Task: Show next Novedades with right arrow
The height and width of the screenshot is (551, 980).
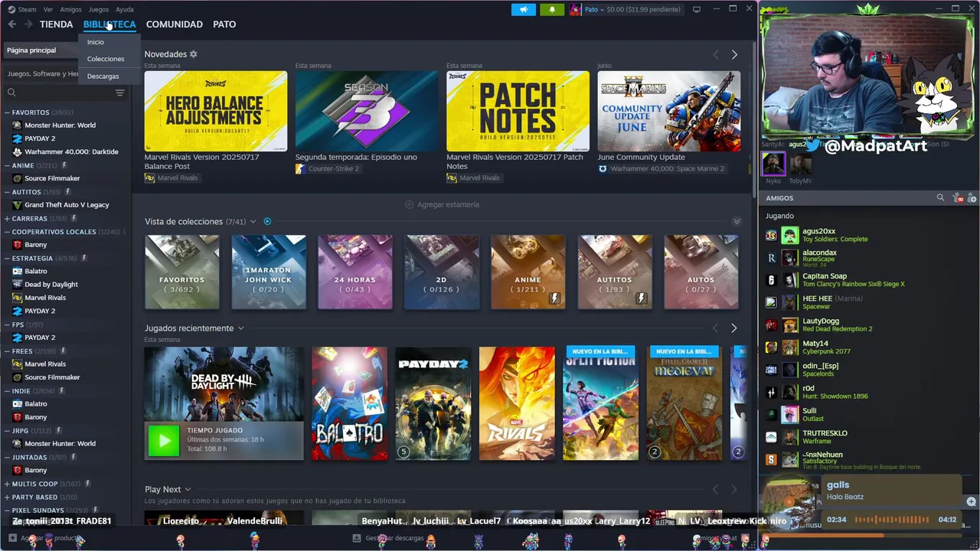Action: click(734, 55)
